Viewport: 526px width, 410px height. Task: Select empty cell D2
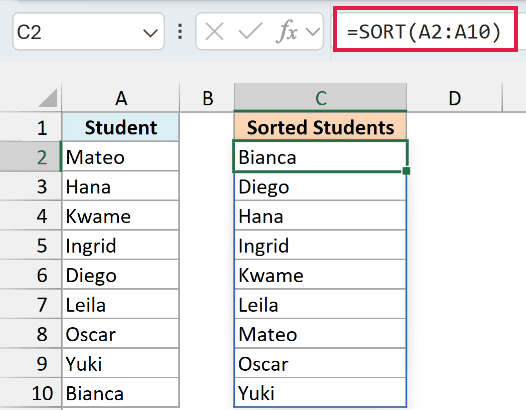coord(455,157)
